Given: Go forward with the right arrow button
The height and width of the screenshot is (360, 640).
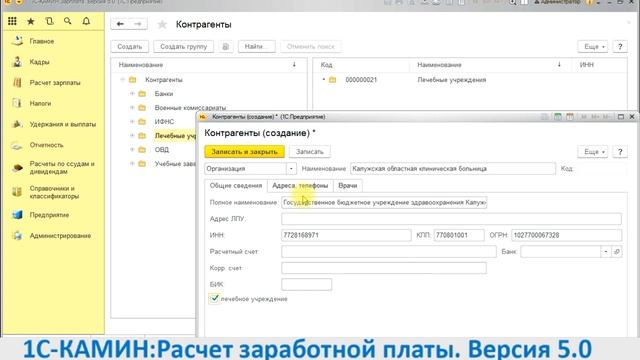Looking at the screenshot, I should 138,24.
